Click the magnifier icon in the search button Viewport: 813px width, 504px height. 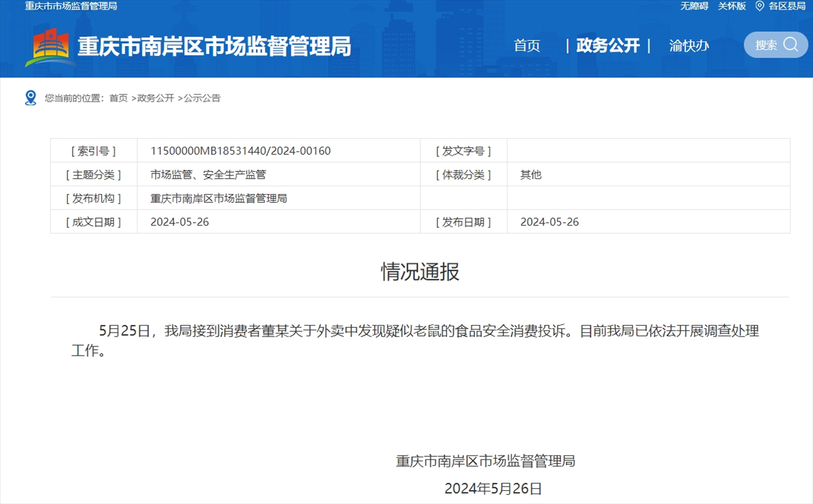(791, 45)
